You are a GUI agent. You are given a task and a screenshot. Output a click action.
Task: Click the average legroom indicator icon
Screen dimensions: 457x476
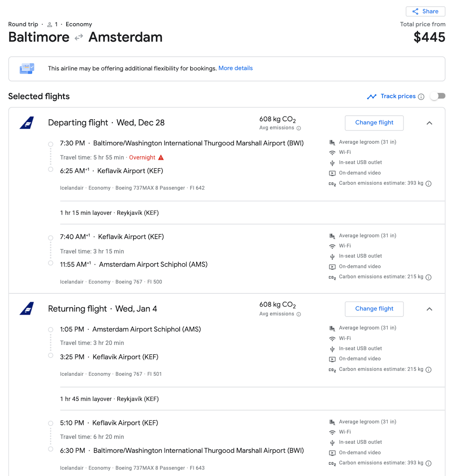(332, 142)
